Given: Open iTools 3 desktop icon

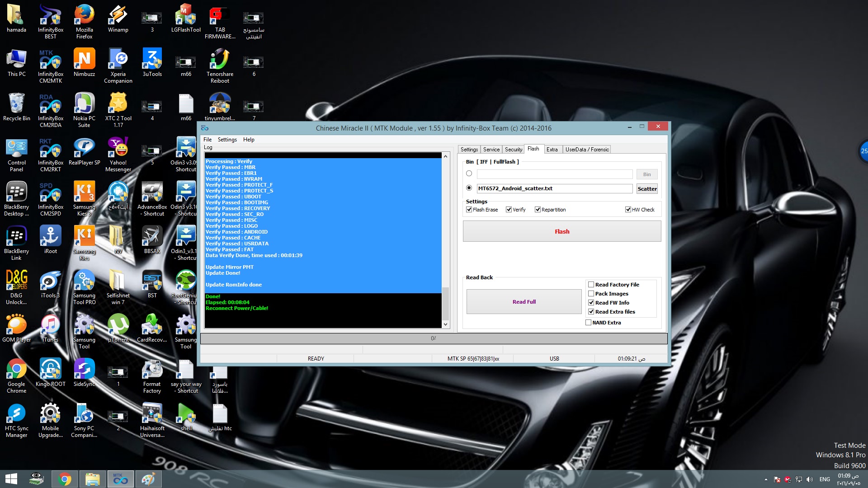Looking at the screenshot, I should 50,284.
